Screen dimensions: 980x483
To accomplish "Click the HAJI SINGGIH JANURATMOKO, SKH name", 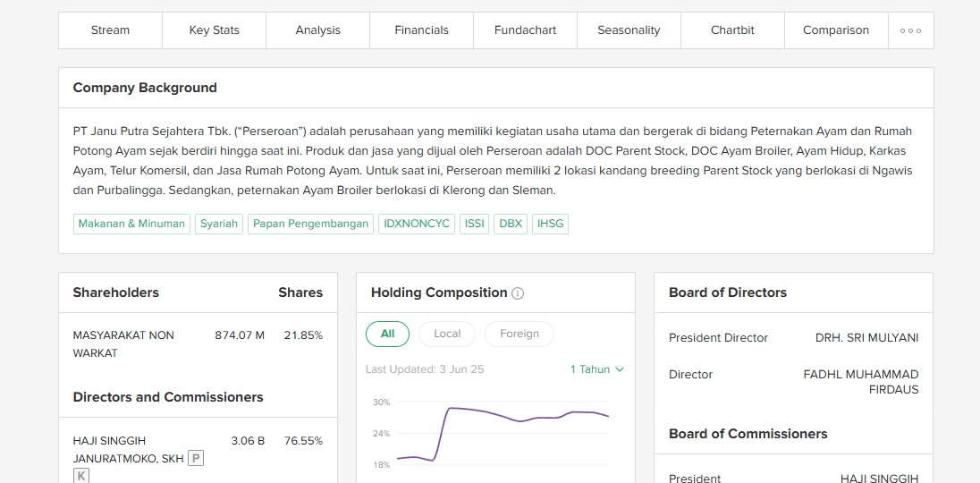I will (x=129, y=450).
